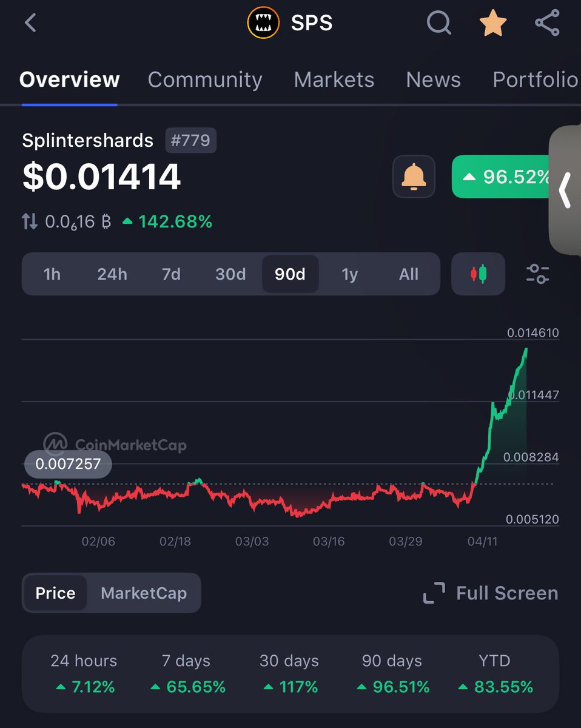Open price alert bell icon

[x=414, y=177]
